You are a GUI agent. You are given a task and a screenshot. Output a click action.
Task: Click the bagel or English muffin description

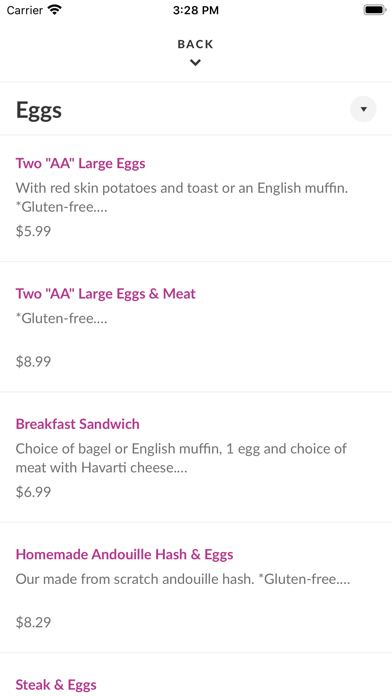(181, 458)
